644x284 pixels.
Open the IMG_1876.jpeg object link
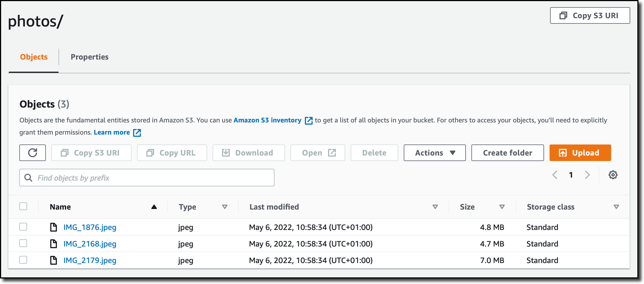pyautogui.click(x=90, y=227)
